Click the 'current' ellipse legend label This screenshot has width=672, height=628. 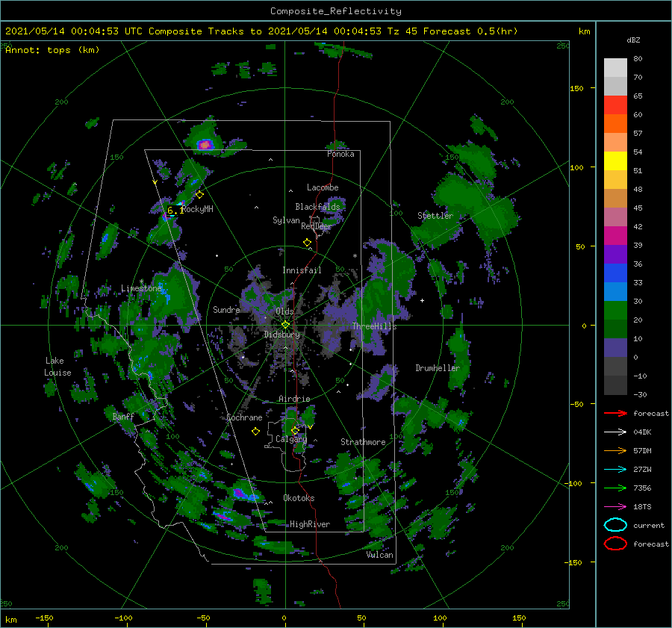click(649, 526)
